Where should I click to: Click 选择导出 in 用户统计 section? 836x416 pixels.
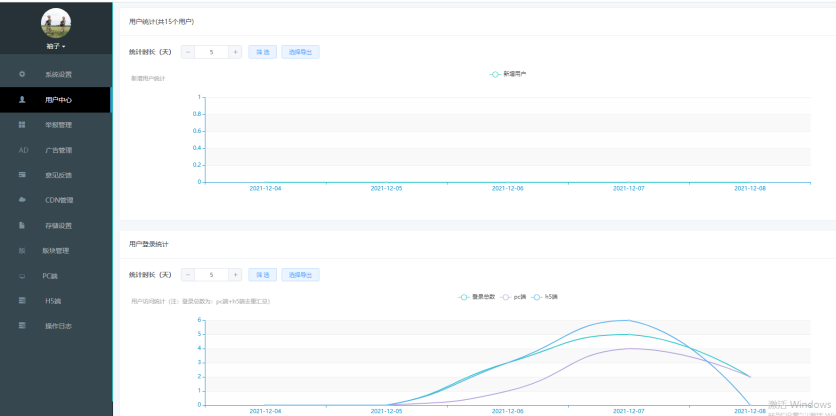pyautogui.click(x=300, y=52)
